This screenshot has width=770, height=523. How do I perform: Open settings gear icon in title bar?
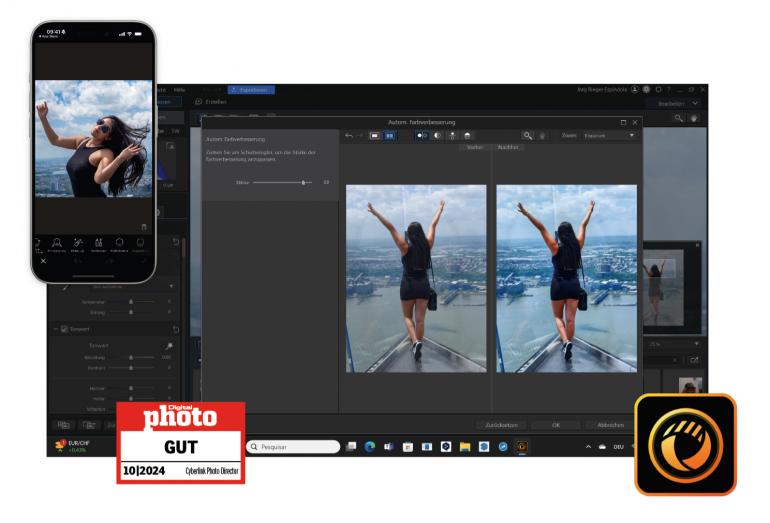point(646,89)
